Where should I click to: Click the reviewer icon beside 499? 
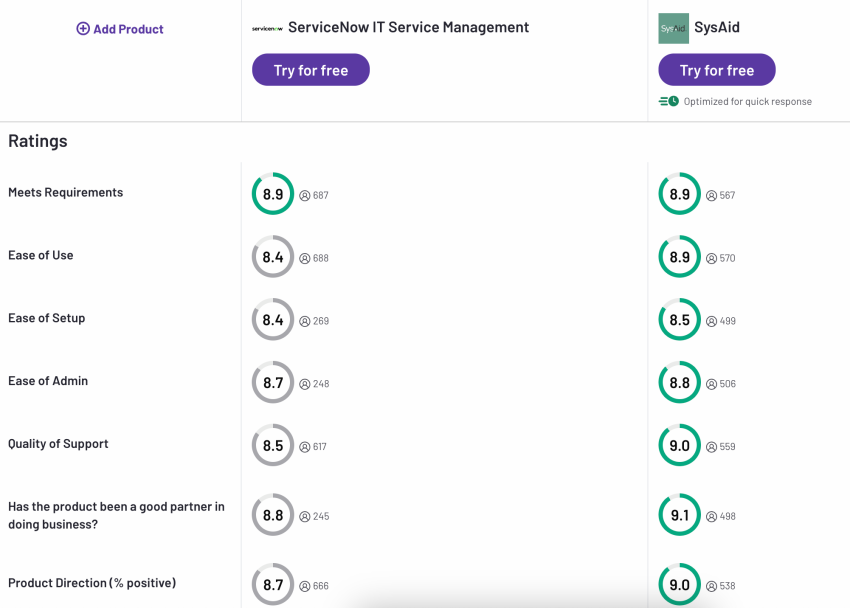tap(711, 321)
